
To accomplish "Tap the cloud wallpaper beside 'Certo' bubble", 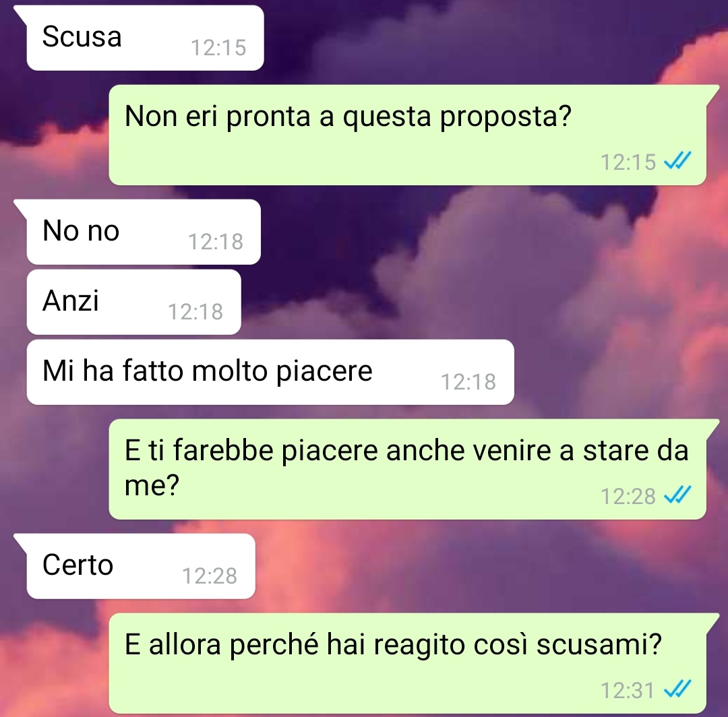I will 464,566.
